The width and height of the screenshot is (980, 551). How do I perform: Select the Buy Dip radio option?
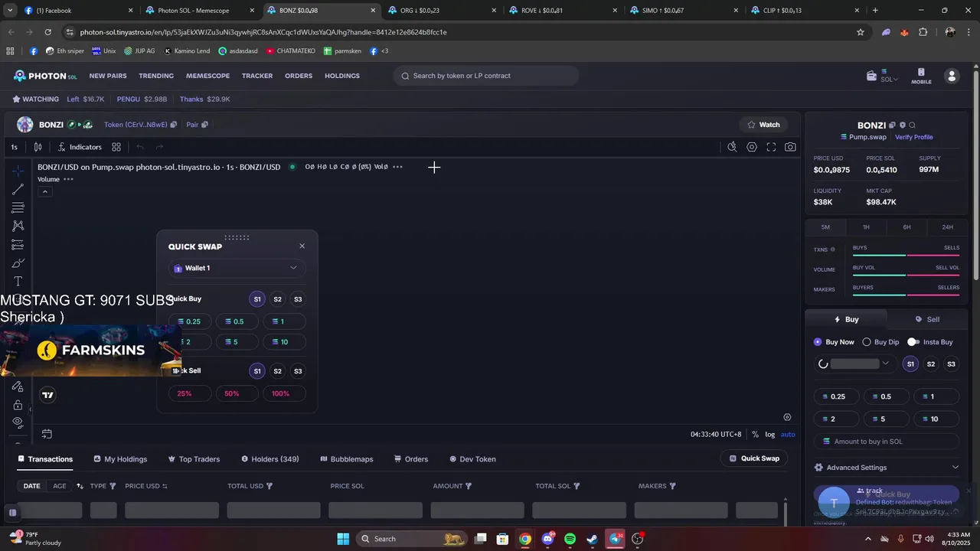click(880, 342)
